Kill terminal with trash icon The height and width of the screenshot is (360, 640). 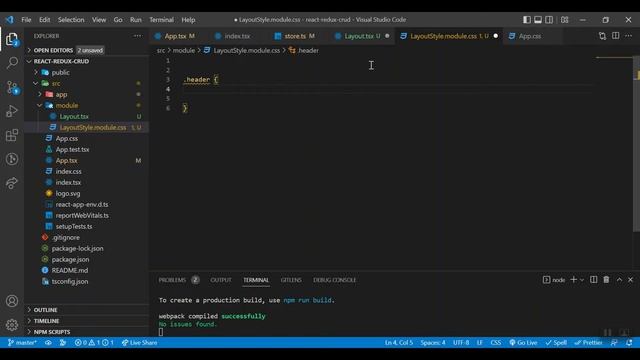pyautogui.click(x=606, y=280)
